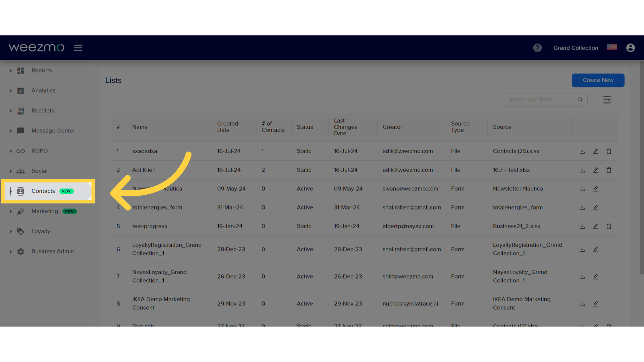Edit the sxadadsa list

pyautogui.click(x=595, y=151)
